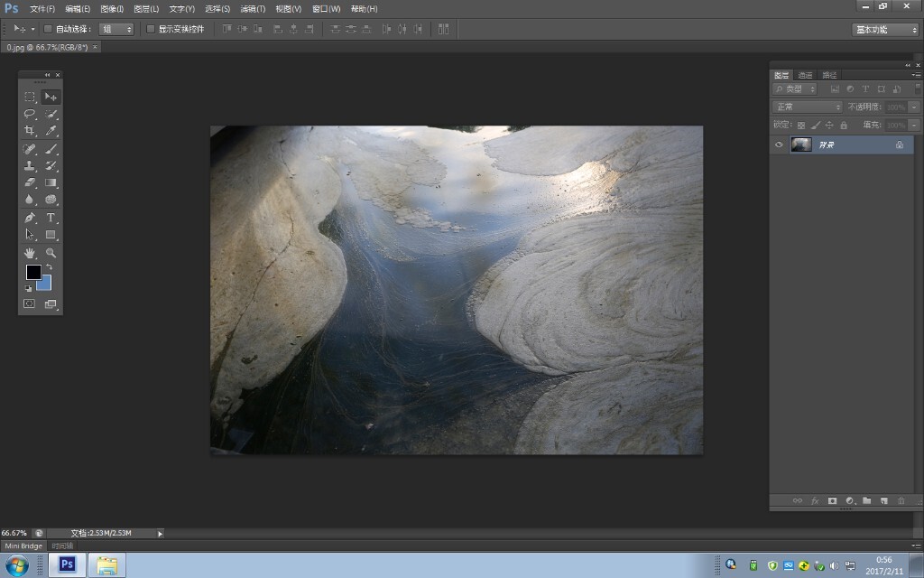Open the 正常 blend mode dropdown
Screen dimensions: 924x578
pyautogui.click(x=808, y=107)
